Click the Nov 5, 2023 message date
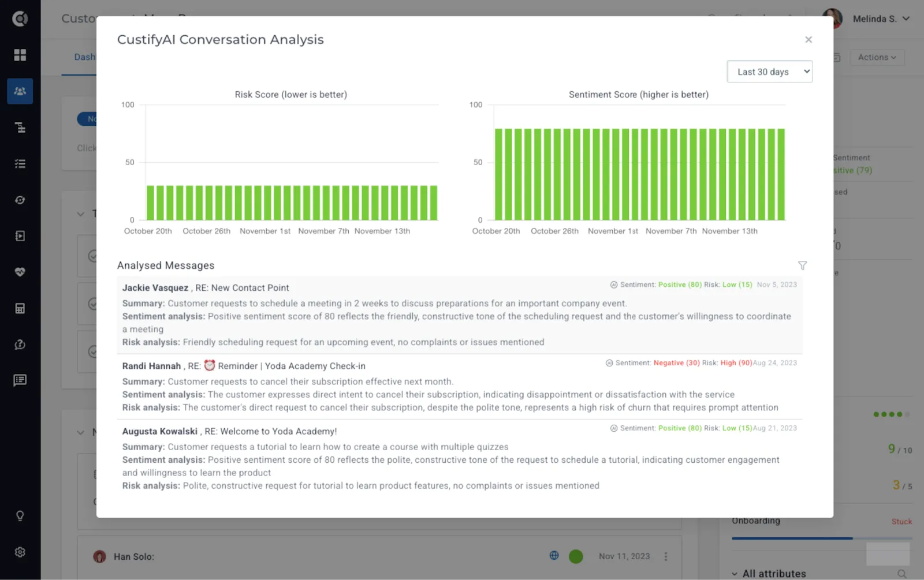The height and width of the screenshot is (580, 924). 777,285
